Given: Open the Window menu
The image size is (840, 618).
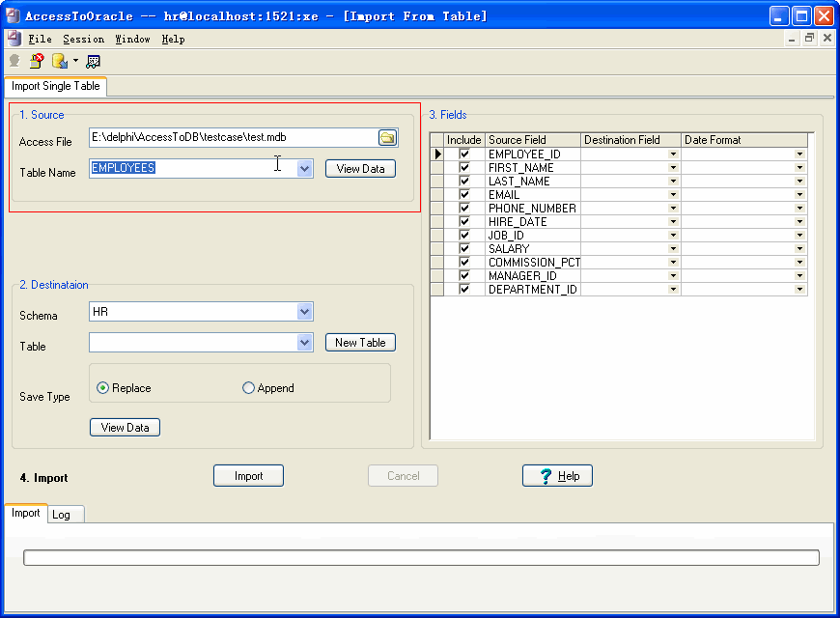Looking at the screenshot, I should pyautogui.click(x=133, y=39).
